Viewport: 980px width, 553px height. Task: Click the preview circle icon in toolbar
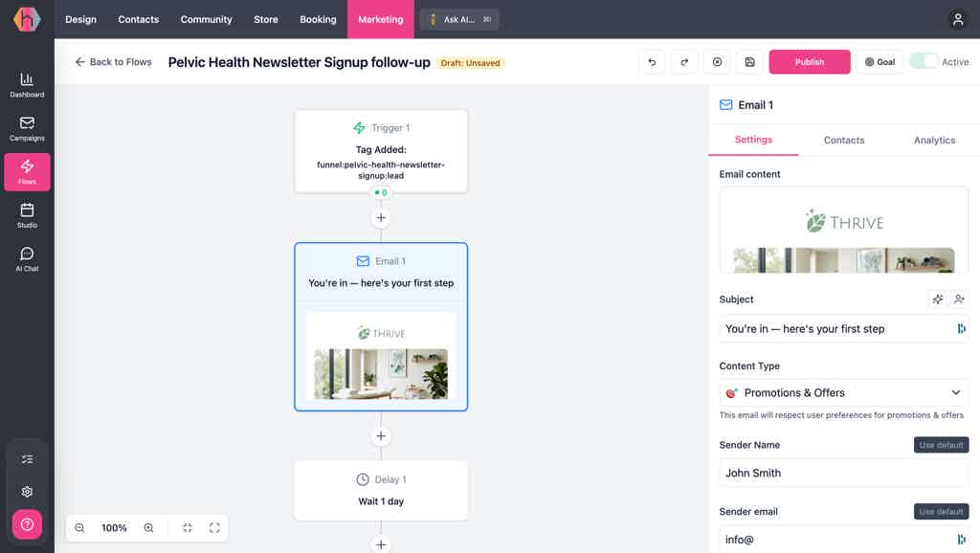[x=717, y=62]
